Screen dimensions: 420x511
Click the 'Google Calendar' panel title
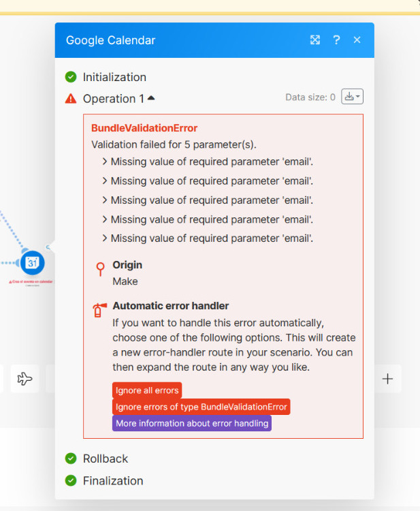[x=111, y=40]
